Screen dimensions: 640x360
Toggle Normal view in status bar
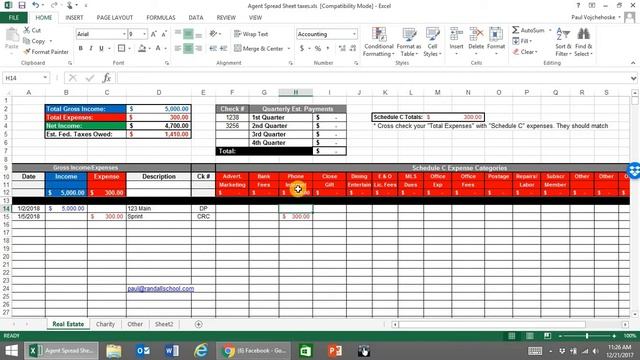pos(511,336)
